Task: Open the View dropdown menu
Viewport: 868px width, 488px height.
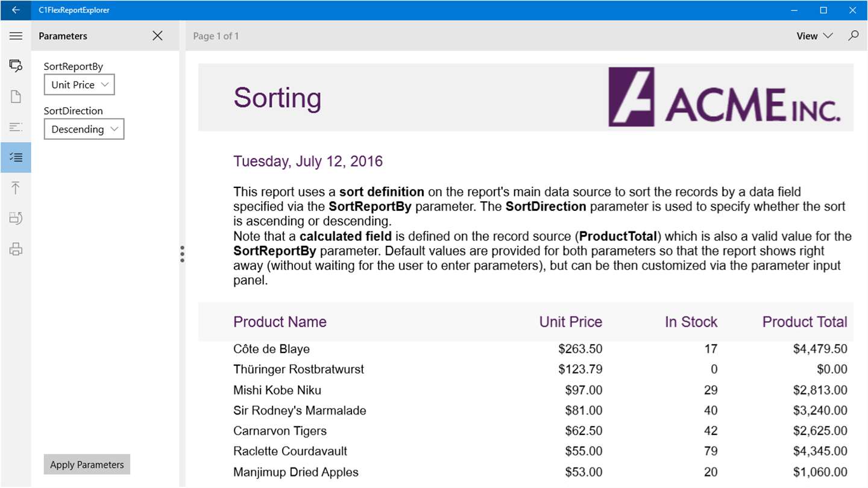Action: pos(814,36)
